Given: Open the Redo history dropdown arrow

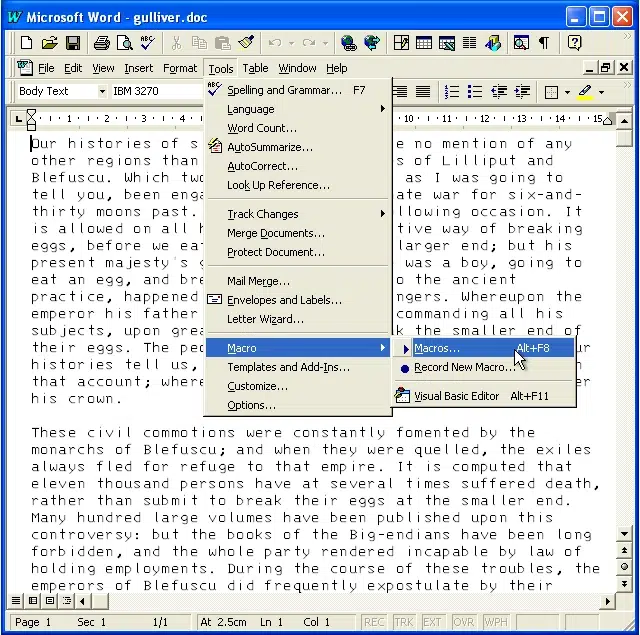Looking at the screenshot, I should coord(325,43).
